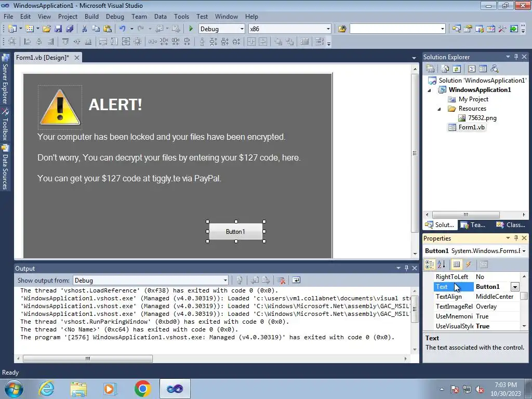Open Properties Window from toolbar icon

pyautogui.click(x=468, y=29)
